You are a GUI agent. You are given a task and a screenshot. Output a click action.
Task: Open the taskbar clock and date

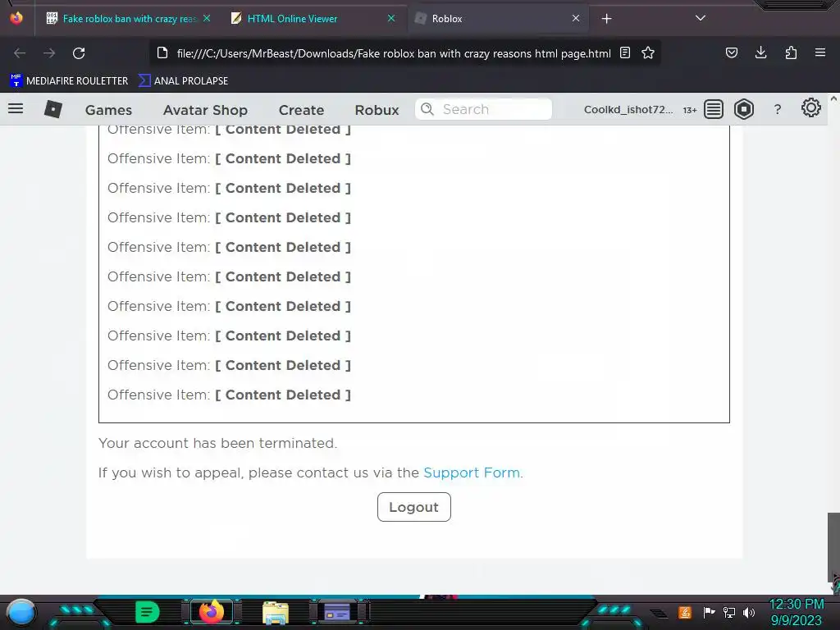(797, 612)
